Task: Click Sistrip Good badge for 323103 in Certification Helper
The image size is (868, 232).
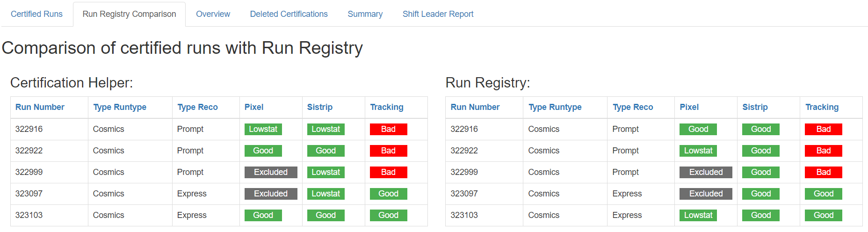Action: [326, 215]
